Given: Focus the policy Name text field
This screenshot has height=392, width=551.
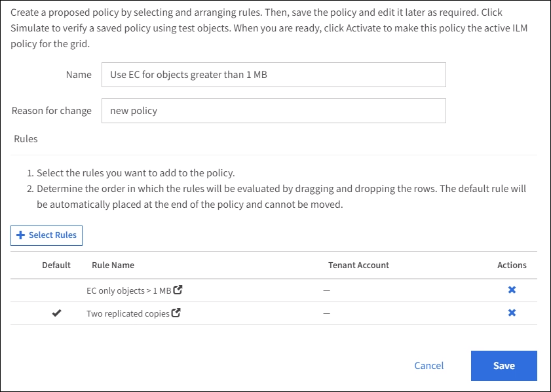Looking at the screenshot, I should [273, 75].
